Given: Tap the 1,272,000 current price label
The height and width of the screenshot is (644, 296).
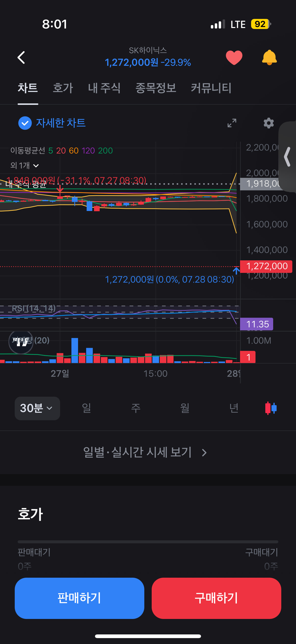Looking at the screenshot, I should coord(266,266).
